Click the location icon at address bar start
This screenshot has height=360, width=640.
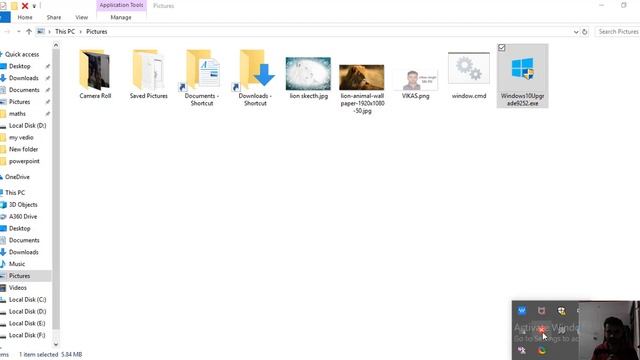(x=41, y=31)
